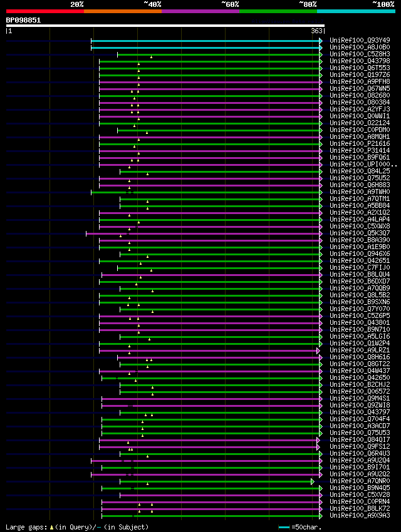Select the UniRef100_A2X1Q2 label
Viewport: 401px width, 532px height.
coord(360,212)
